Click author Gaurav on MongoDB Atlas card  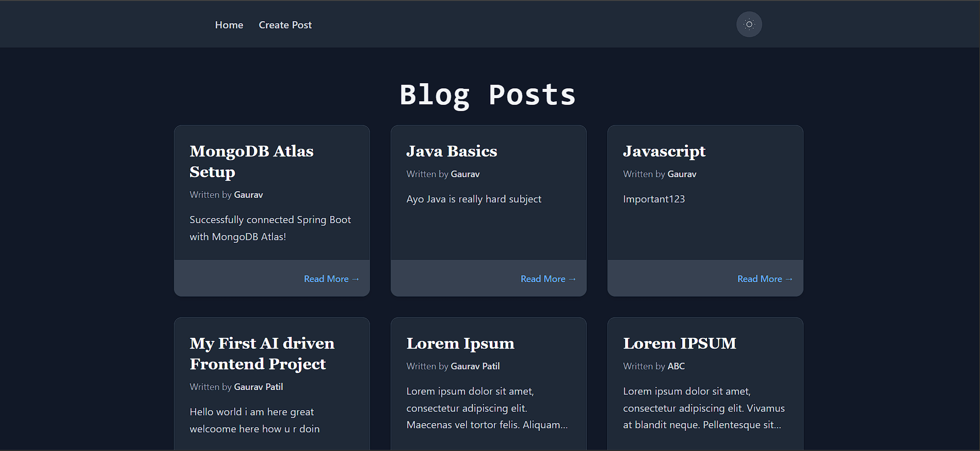[x=248, y=195]
